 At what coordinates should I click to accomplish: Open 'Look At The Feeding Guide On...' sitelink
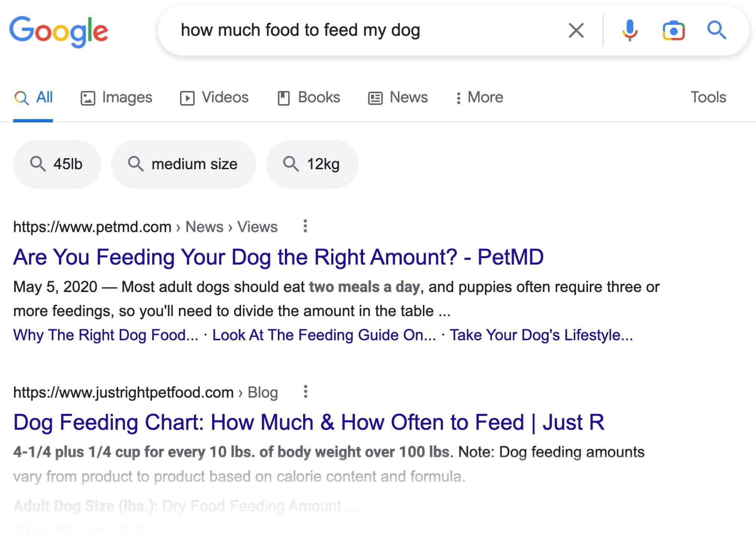point(324,335)
